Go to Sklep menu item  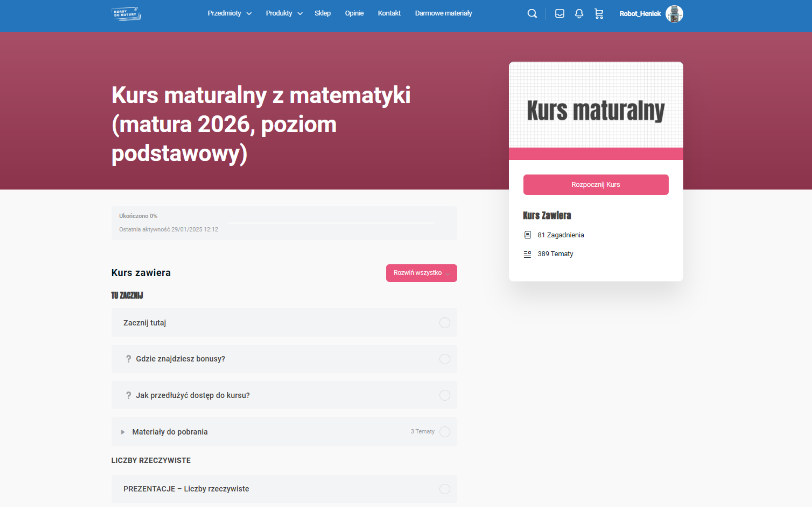click(x=323, y=14)
